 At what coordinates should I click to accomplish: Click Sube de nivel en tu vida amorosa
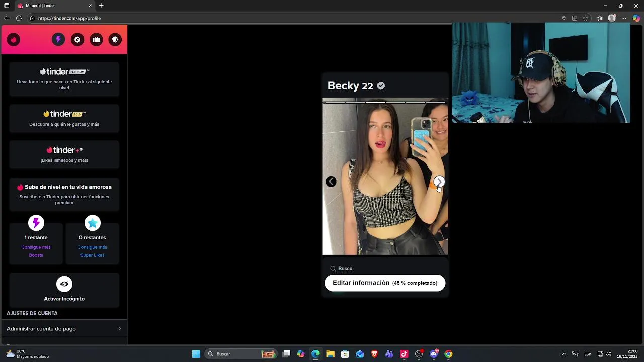[x=64, y=194]
